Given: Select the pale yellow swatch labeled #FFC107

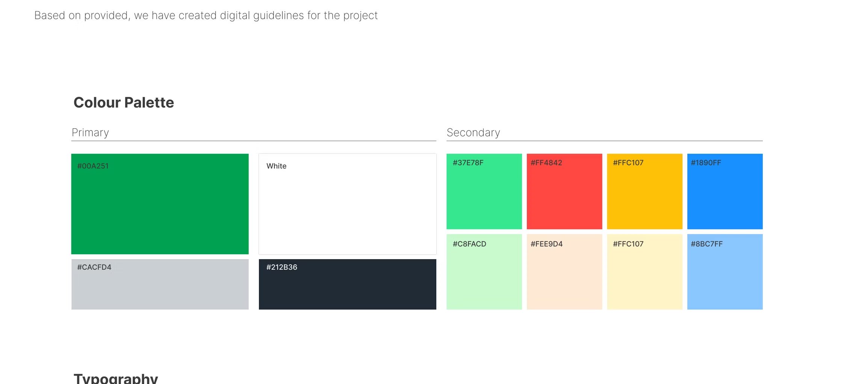Looking at the screenshot, I should click(x=644, y=272).
